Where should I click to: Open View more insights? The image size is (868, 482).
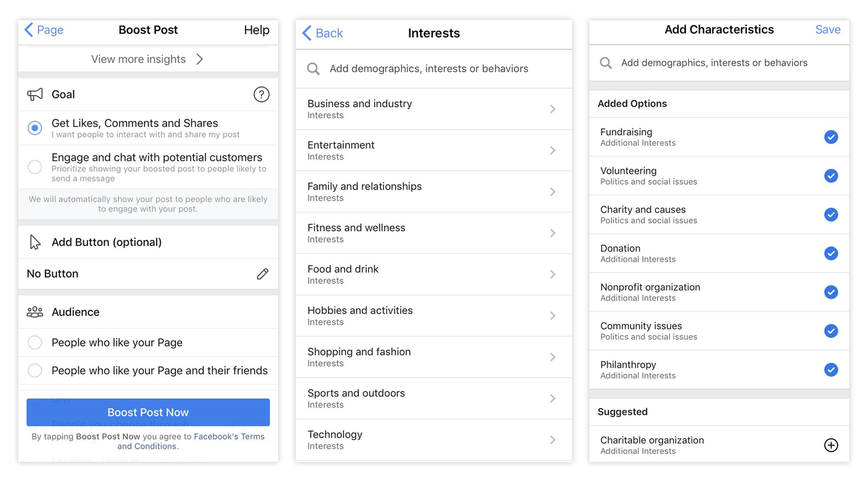[148, 59]
